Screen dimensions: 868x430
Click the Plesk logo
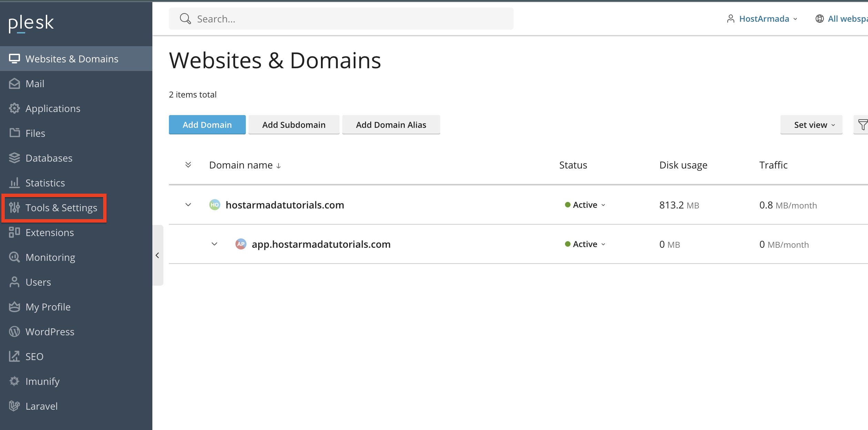point(31,23)
